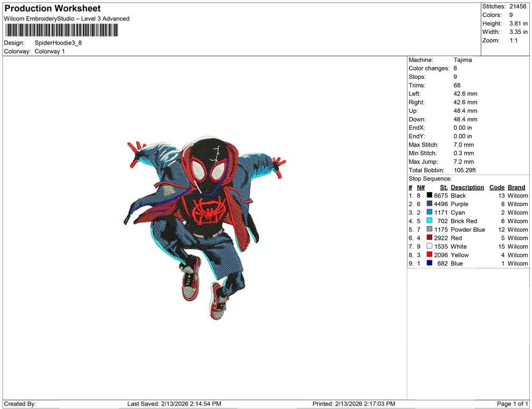Select the Description column header
The height and width of the screenshot is (409, 532).
468,187
